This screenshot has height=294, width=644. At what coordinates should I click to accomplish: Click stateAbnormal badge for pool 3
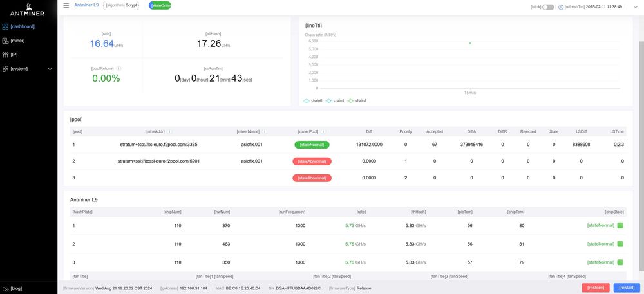click(x=312, y=178)
